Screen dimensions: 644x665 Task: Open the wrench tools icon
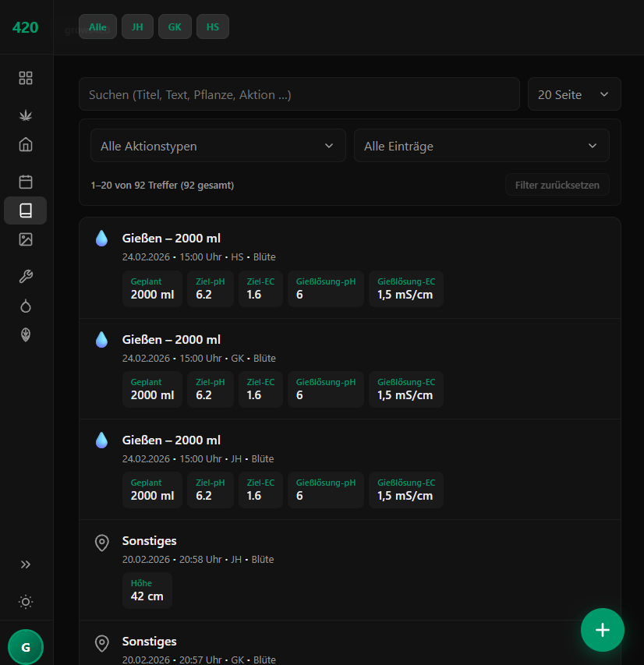click(x=26, y=277)
